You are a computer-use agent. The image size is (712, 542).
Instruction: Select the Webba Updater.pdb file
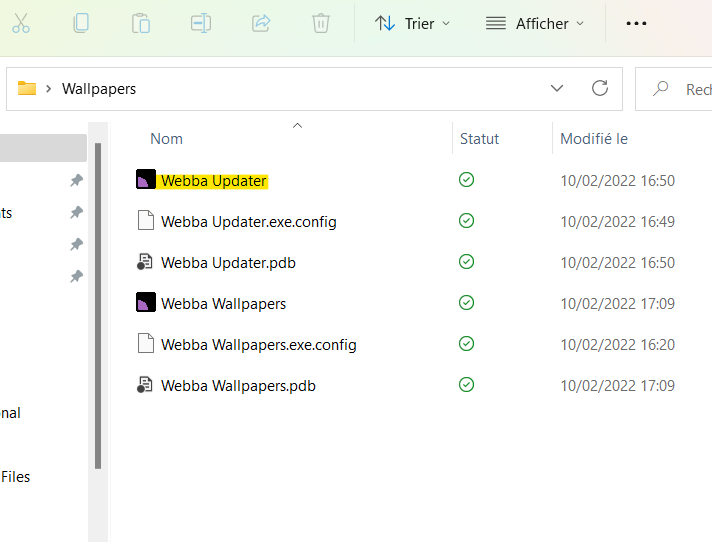[x=228, y=263]
